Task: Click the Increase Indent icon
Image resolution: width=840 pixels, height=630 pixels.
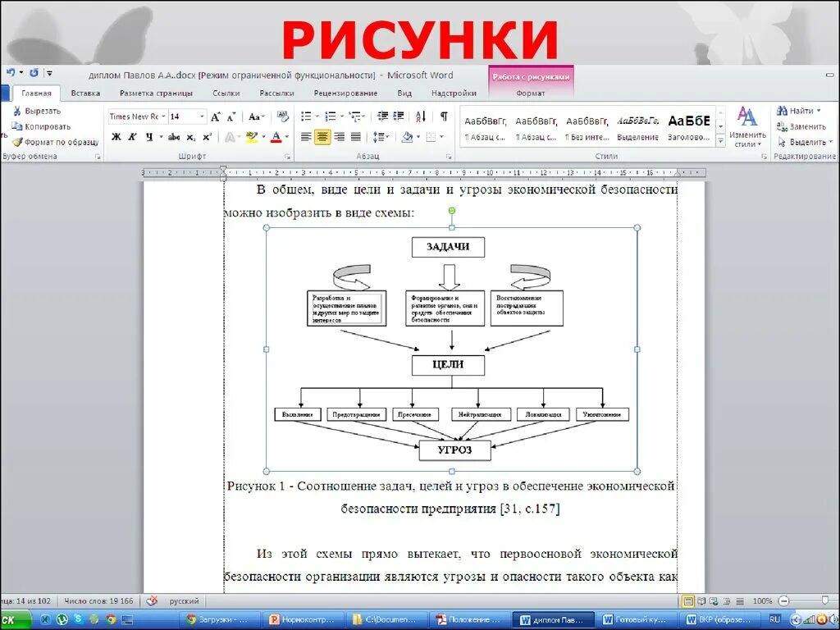Action: tap(399, 116)
